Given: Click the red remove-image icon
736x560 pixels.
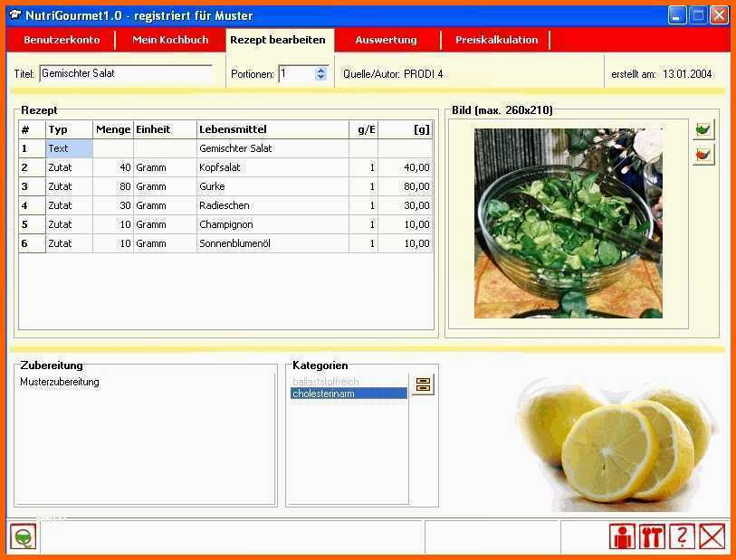Looking at the screenshot, I should [x=703, y=155].
